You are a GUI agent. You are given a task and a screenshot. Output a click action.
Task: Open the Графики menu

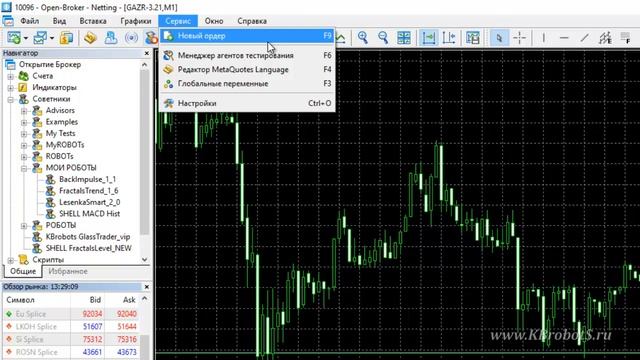pyautogui.click(x=136, y=21)
